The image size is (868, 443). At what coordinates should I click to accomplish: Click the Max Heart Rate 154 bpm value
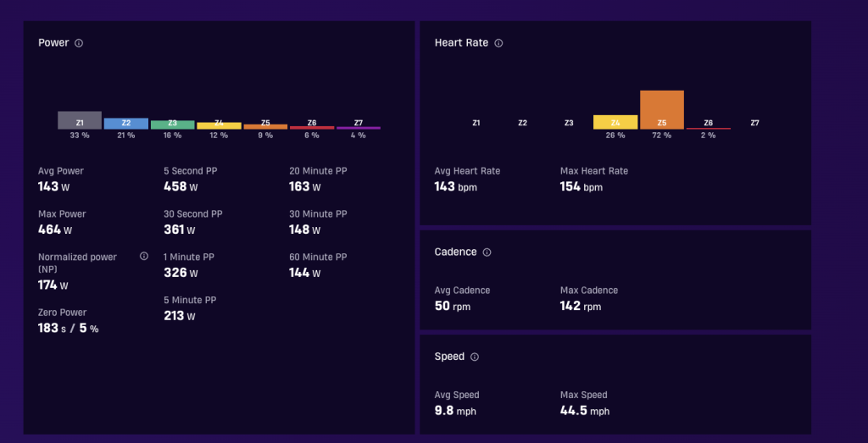click(581, 187)
